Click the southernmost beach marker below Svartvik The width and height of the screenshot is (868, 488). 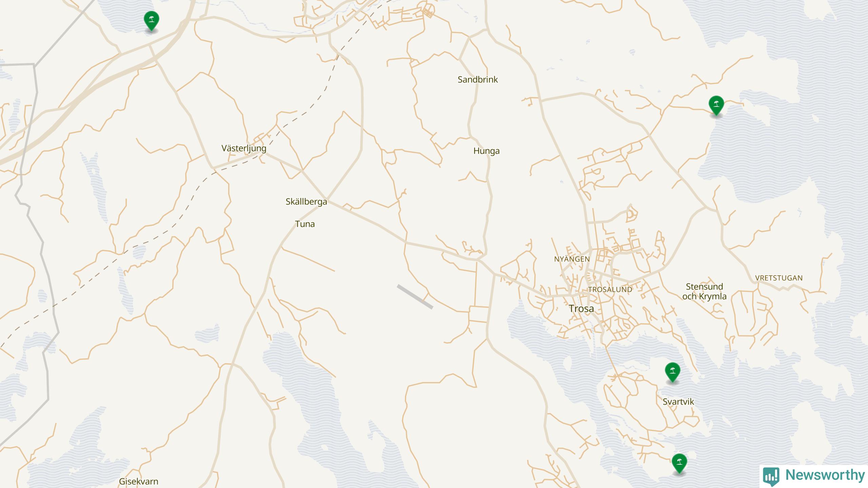[x=679, y=463]
